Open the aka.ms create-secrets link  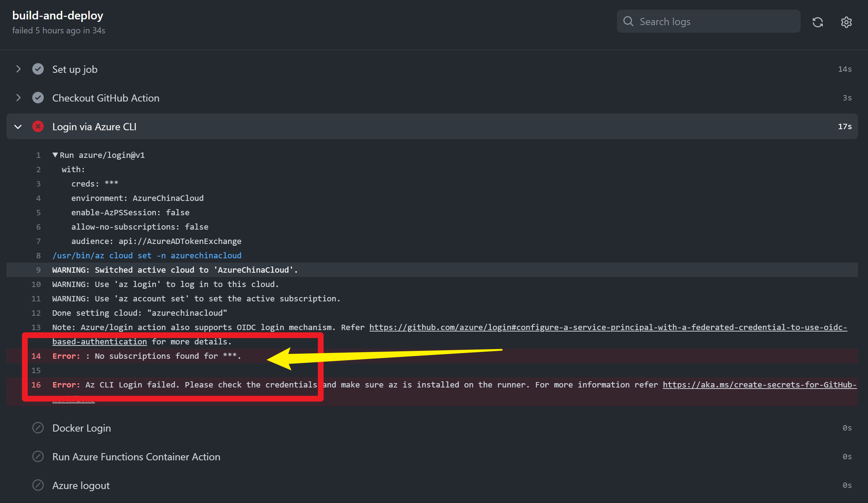pos(759,385)
